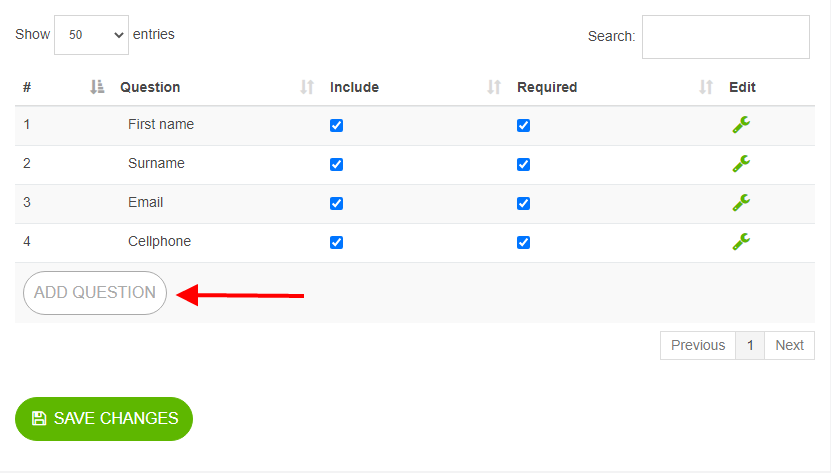Disable Required for Email

click(x=524, y=204)
